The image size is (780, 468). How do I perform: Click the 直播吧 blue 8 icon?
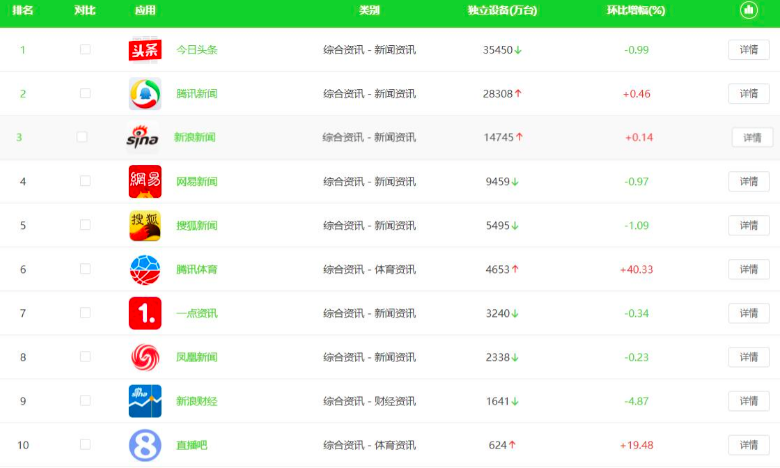click(x=145, y=445)
